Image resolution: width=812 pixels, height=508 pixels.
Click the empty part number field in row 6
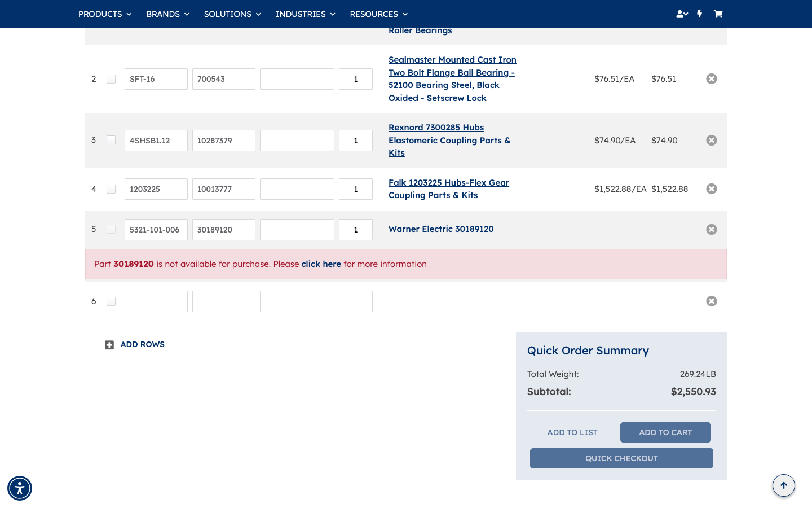[156, 301]
